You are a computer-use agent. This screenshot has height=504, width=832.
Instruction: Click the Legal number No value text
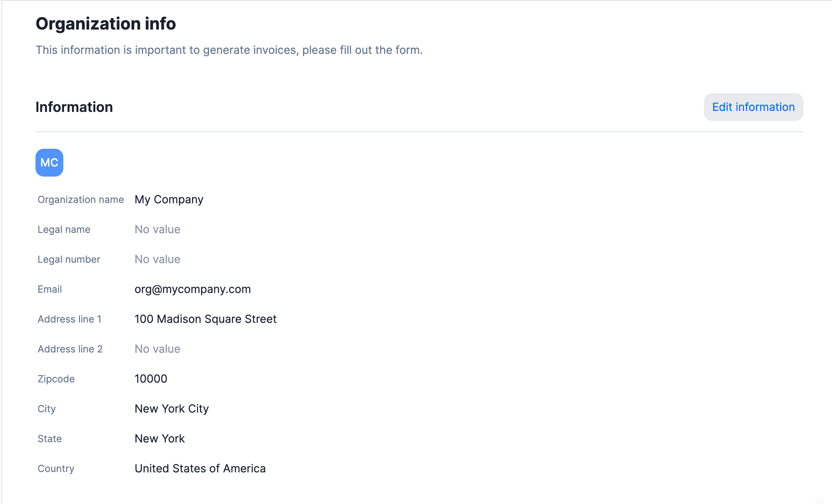point(158,259)
